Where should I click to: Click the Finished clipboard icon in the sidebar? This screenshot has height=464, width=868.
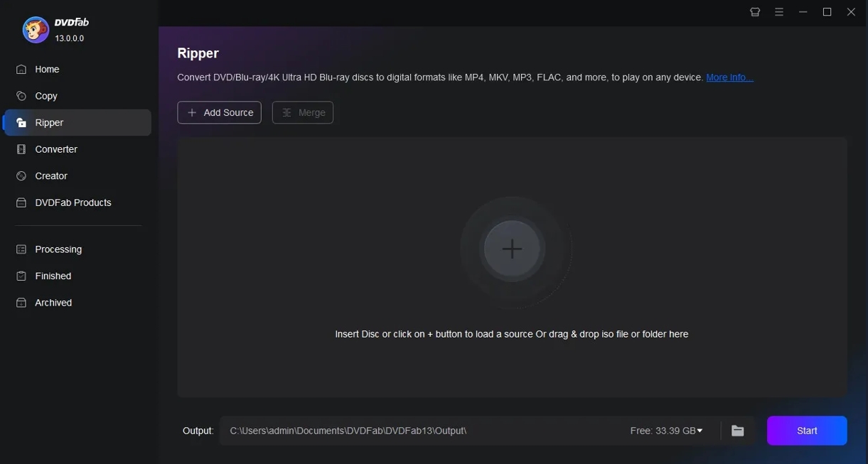coord(21,276)
